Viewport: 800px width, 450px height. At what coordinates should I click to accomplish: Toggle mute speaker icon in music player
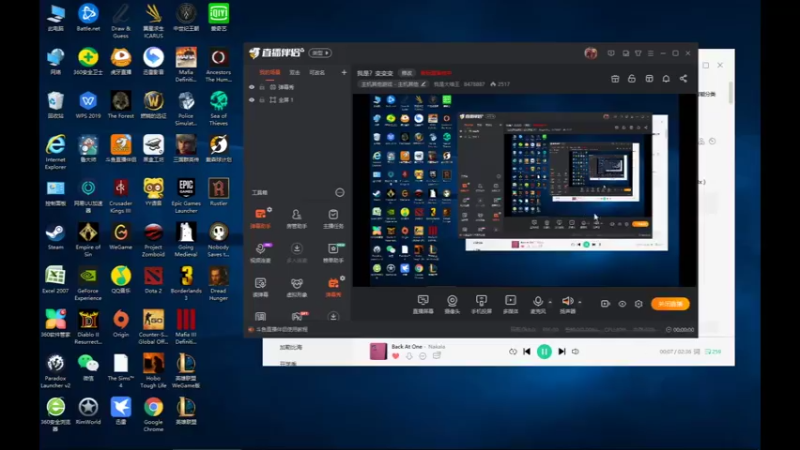576,352
